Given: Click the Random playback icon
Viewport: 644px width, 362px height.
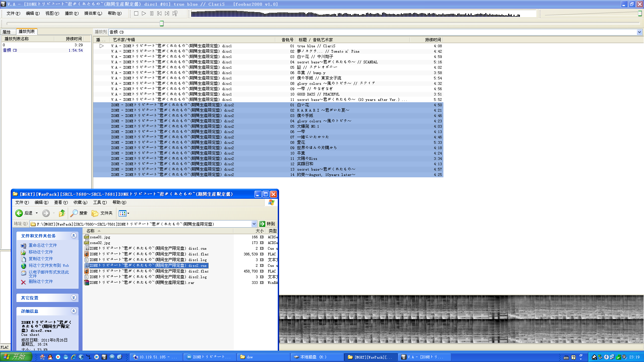Looking at the screenshot, I should (x=175, y=13).
